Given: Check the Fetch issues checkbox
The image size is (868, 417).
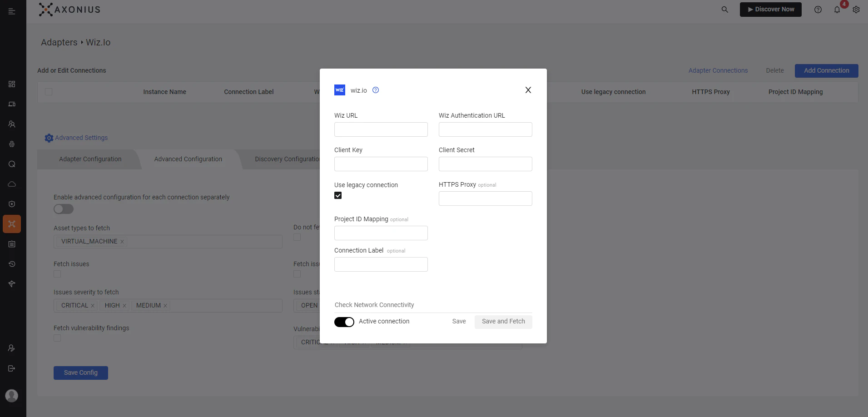Looking at the screenshot, I should 57,274.
